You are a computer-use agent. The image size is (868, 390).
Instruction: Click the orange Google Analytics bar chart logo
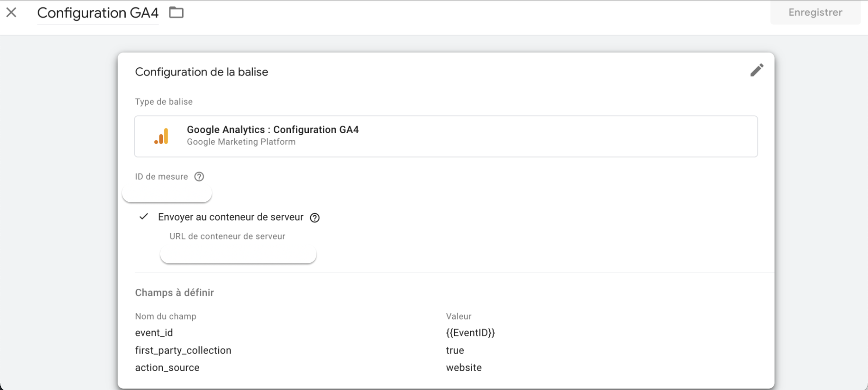click(162, 136)
